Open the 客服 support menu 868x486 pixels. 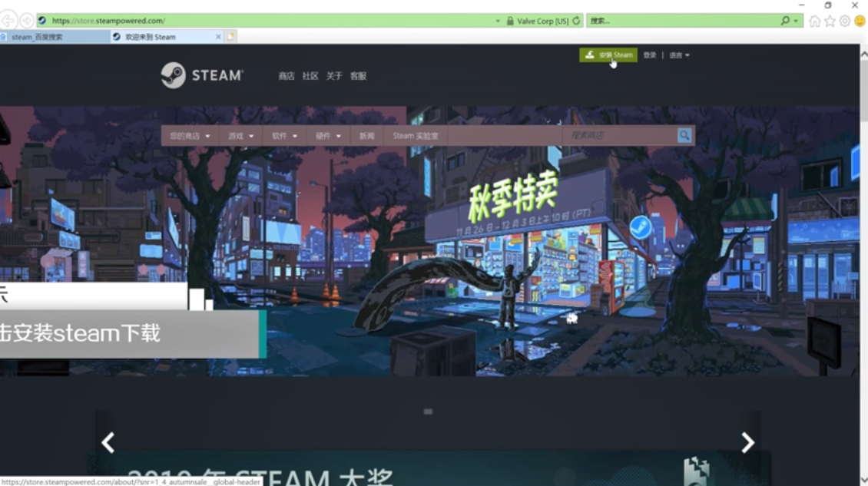click(358, 76)
